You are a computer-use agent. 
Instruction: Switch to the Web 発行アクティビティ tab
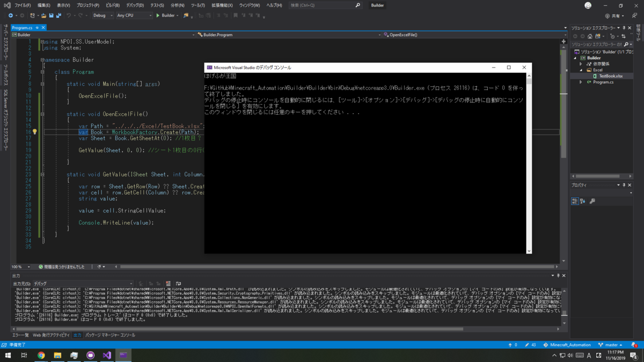coord(51,335)
